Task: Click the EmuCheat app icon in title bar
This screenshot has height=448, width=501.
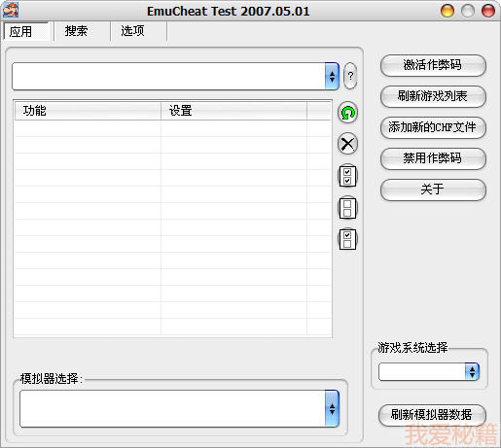Action: tap(11, 10)
